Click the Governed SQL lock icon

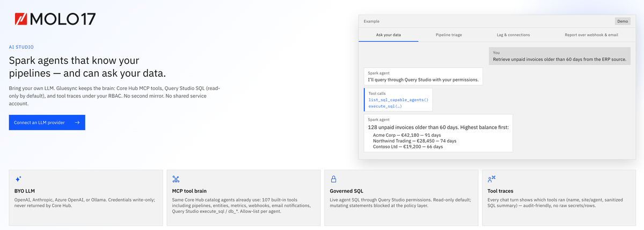pos(333,179)
